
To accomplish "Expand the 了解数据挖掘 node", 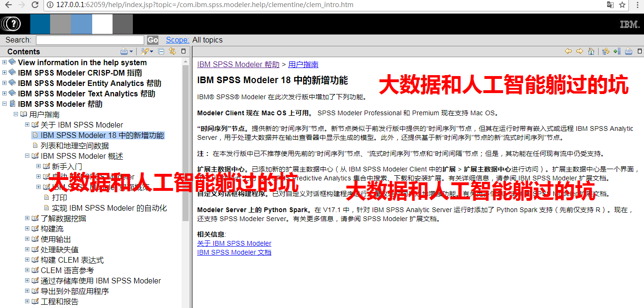I will coord(27,218).
